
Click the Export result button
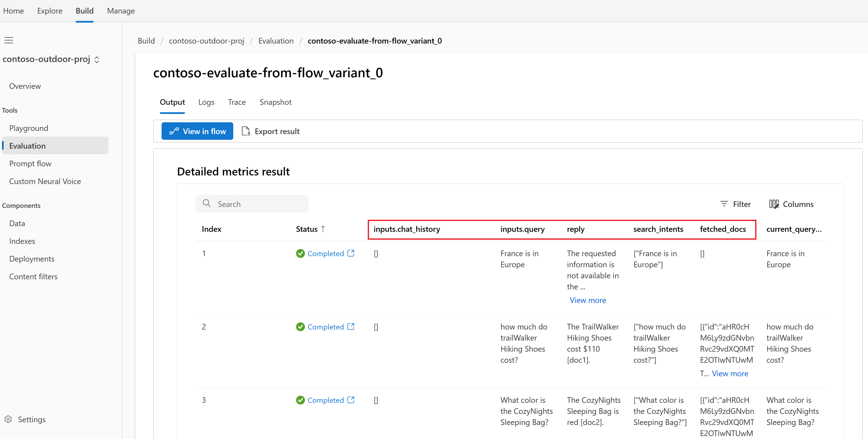(271, 131)
